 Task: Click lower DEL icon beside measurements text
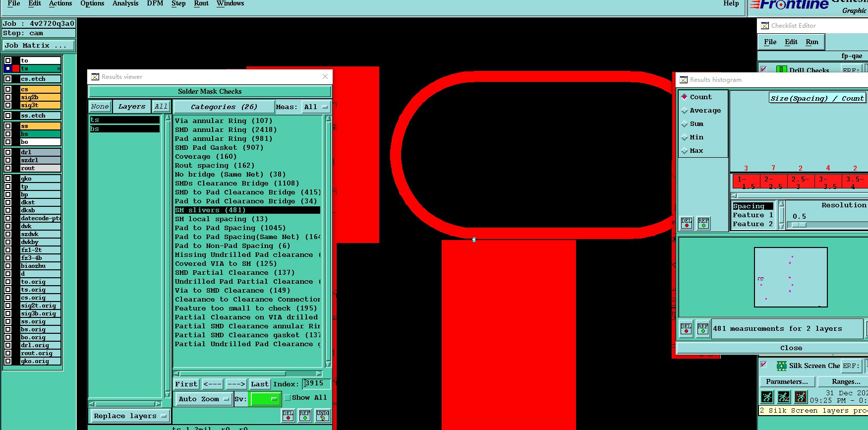[x=686, y=329]
